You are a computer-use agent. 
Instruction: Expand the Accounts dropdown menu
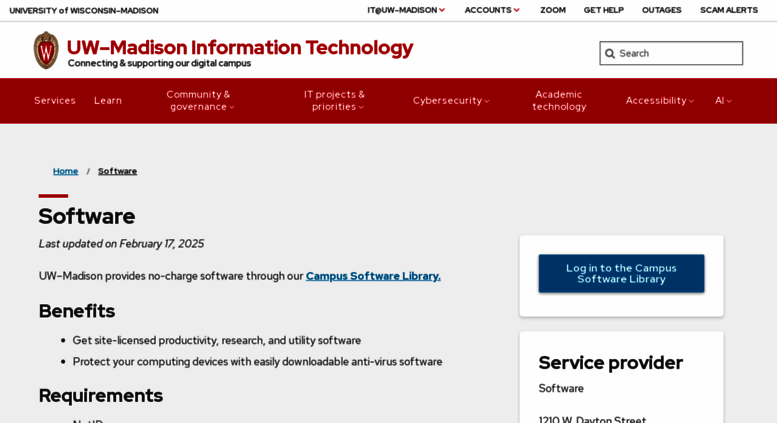492,10
